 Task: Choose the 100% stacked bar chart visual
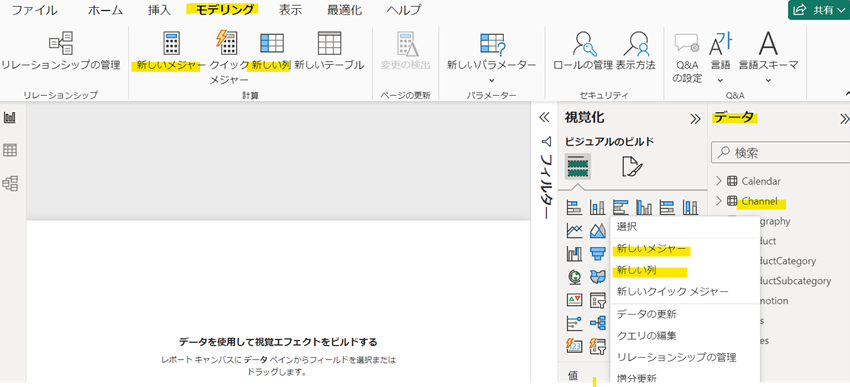tap(667, 207)
